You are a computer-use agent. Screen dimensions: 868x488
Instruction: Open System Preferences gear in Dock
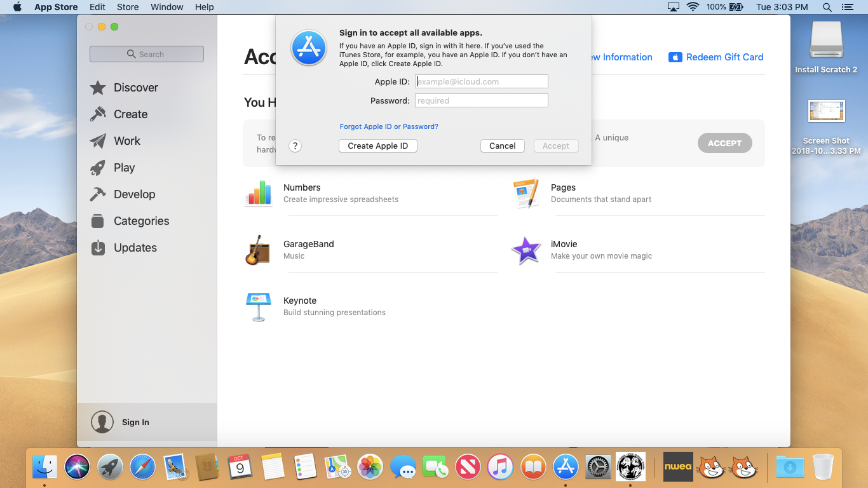click(x=598, y=468)
